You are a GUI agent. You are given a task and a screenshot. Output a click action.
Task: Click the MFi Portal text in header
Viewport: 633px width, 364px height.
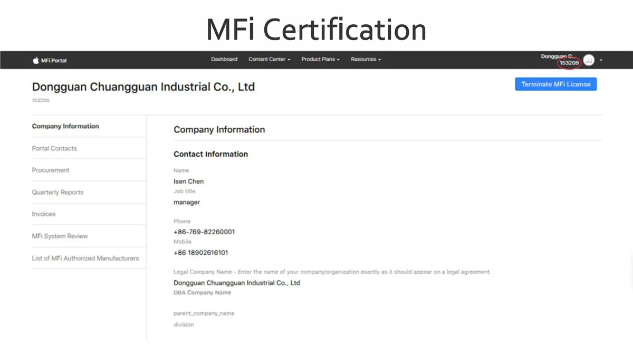pos(54,60)
